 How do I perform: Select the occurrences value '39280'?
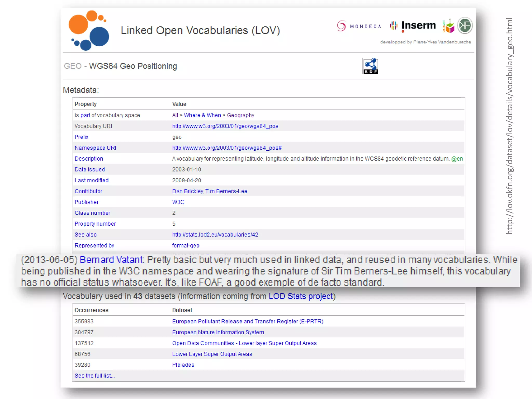click(x=83, y=365)
